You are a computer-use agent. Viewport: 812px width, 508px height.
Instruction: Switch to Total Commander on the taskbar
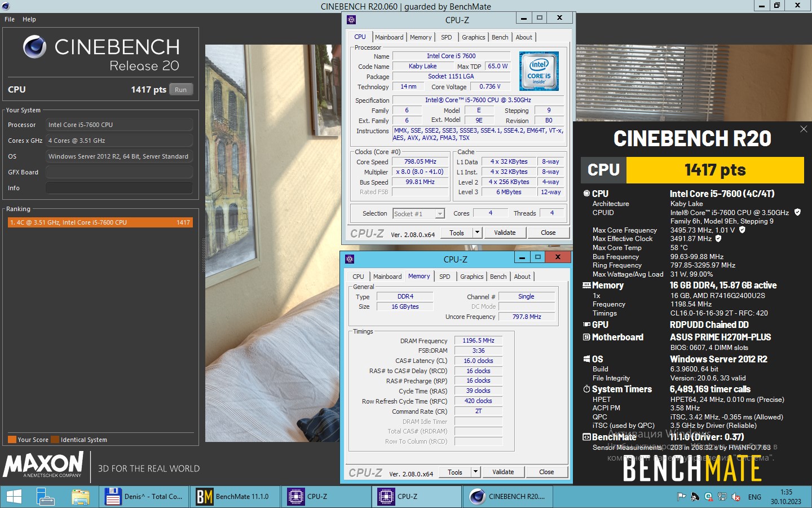tap(144, 497)
